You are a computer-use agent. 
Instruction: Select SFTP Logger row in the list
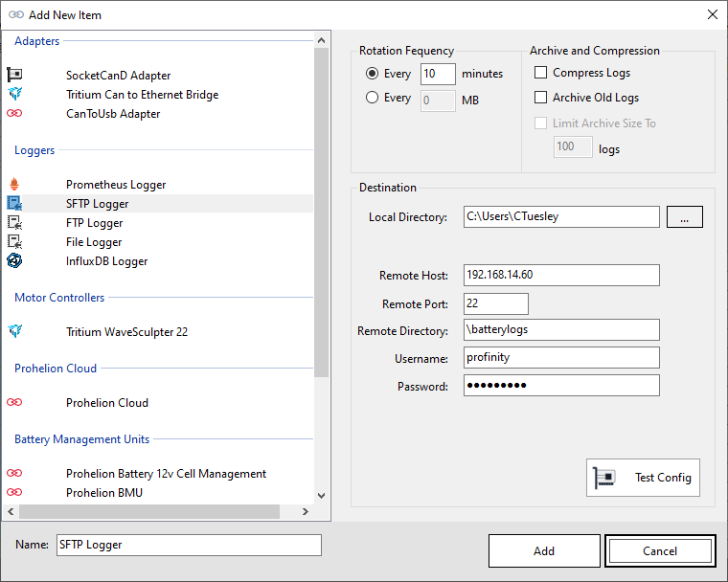(158, 204)
